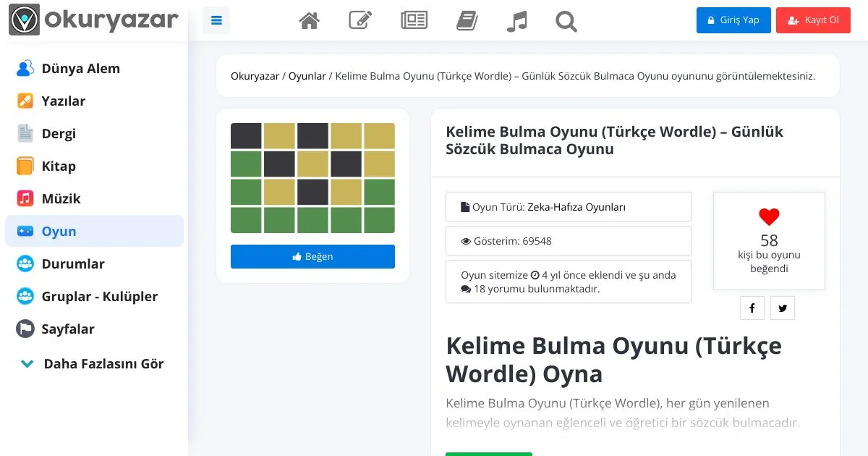Click the Sayfalar flag sidebar icon

[x=25, y=329]
